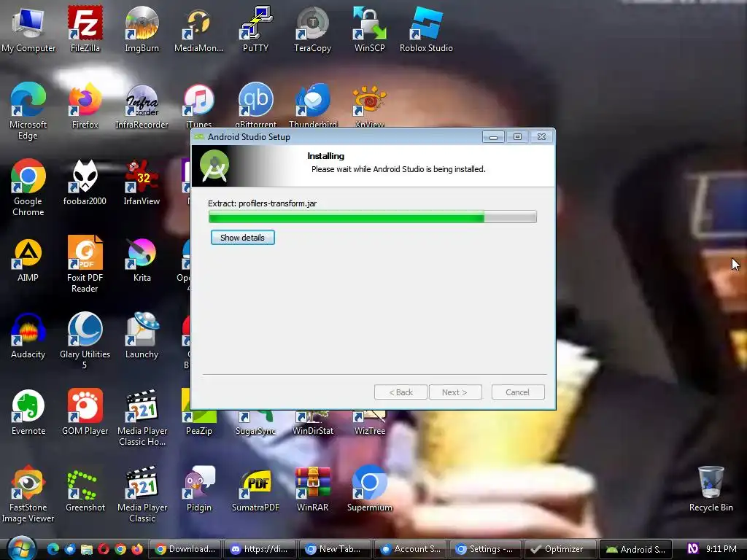The image size is (747, 560).
Task: Switch to the Optimizer taskbar window
Action: click(561, 549)
